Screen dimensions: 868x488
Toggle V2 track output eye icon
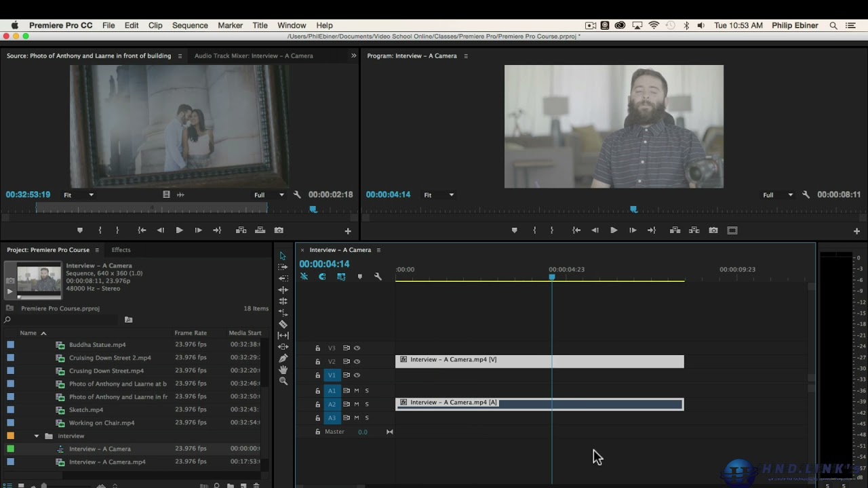click(357, 361)
